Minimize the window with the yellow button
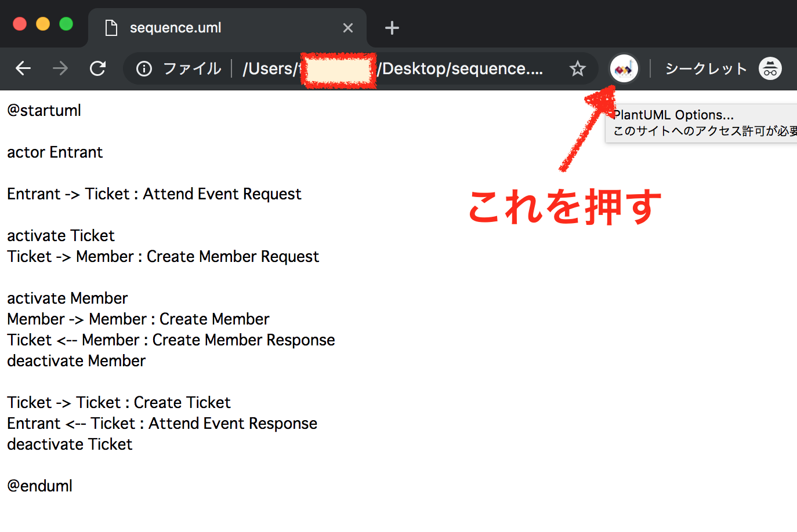The width and height of the screenshot is (797, 532). [x=42, y=24]
